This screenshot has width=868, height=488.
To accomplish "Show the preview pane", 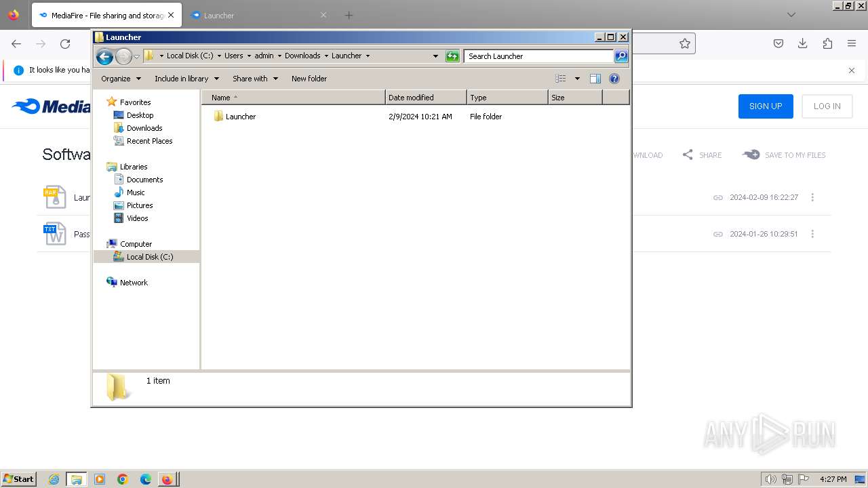I will pos(595,79).
